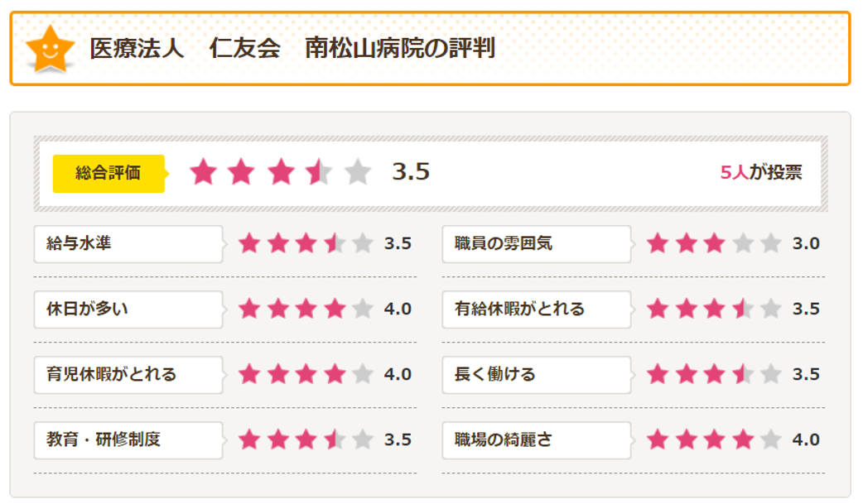Viewport: 863px width, 504px height.
Task: Click the smiling orange star icon
Action: coord(50,49)
